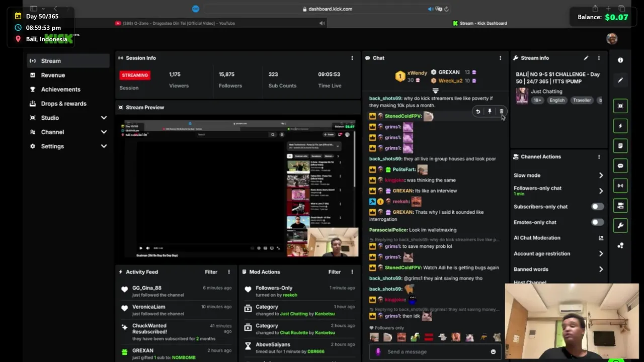Edit stream info with header pencil icon

pos(586,58)
